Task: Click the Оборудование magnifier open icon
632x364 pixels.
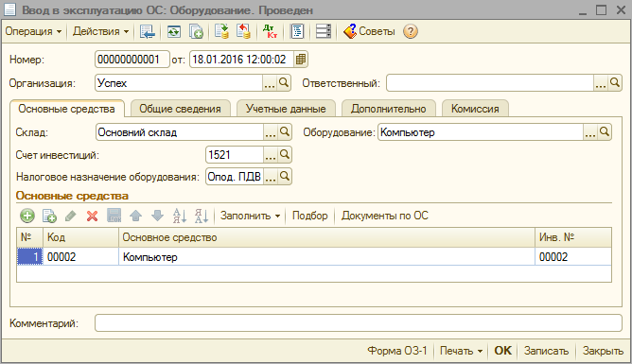Action: click(x=605, y=132)
